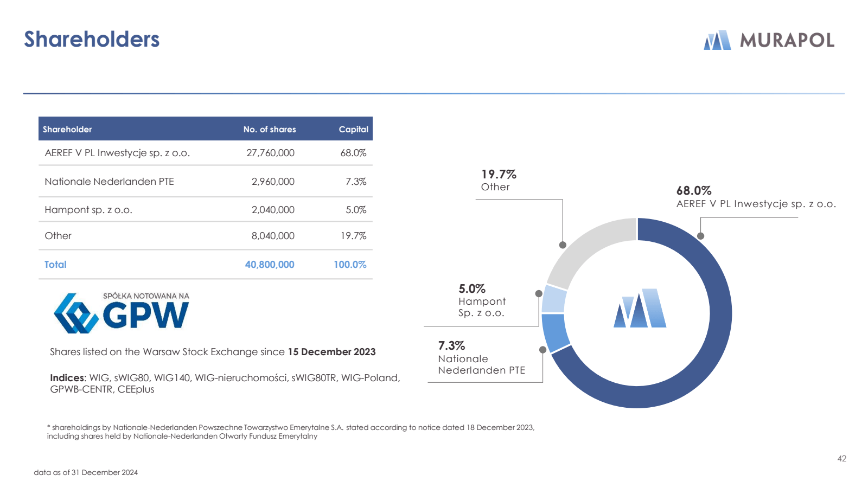Select the "19.7%" capital table cell

coord(353,236)
